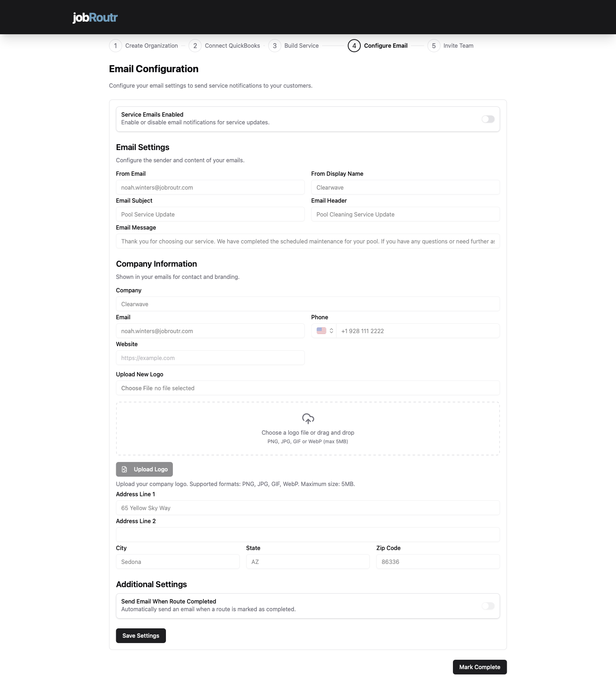Click step 2 Connect QuickBooks circle
The image size is (616, 694).
tap(195, 46)
